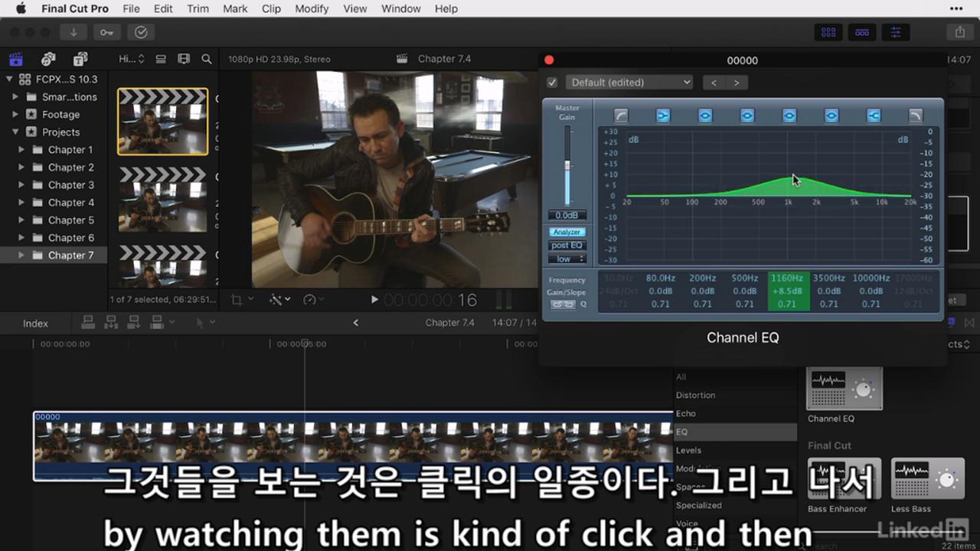Open the Default (edited) preset dropdown
The image size is (980, 551).
pyautogui.click(x=629, y=83)
